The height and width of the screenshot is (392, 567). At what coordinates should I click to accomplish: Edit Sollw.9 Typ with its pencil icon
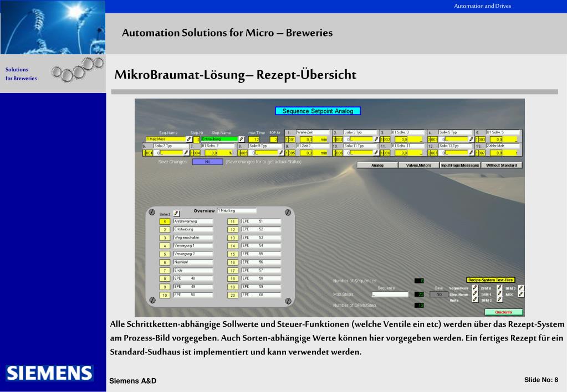click(281, 153)
